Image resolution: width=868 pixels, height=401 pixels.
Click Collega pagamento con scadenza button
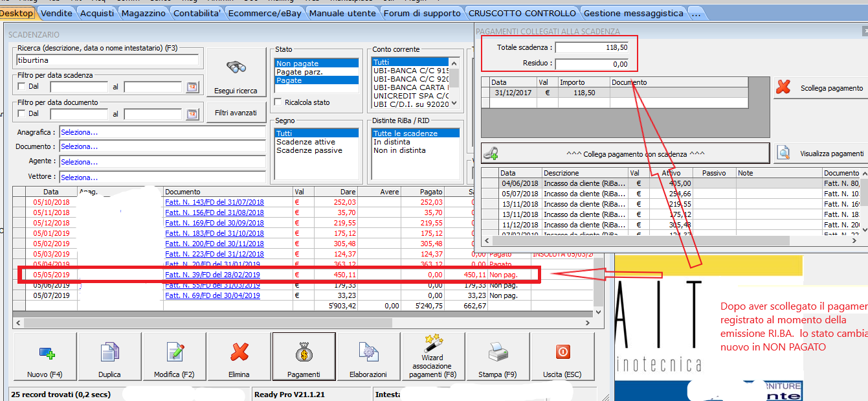pos(625,154)
